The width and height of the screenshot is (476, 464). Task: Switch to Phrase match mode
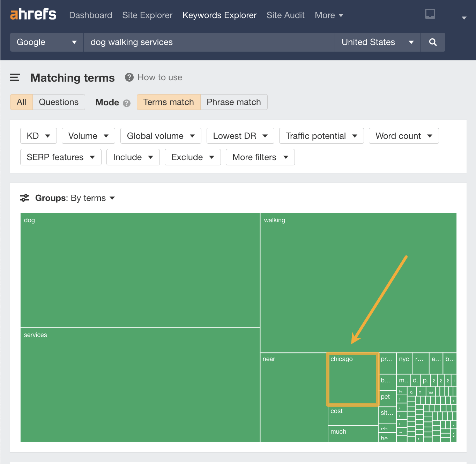(x=233, y=102)
